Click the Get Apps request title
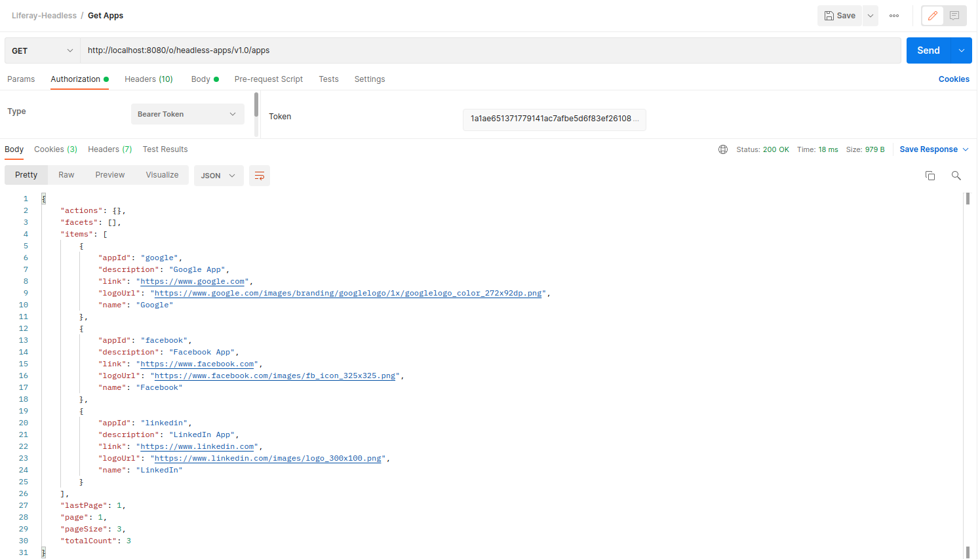This screenshot has width=980, height=559. coord(106,16)
